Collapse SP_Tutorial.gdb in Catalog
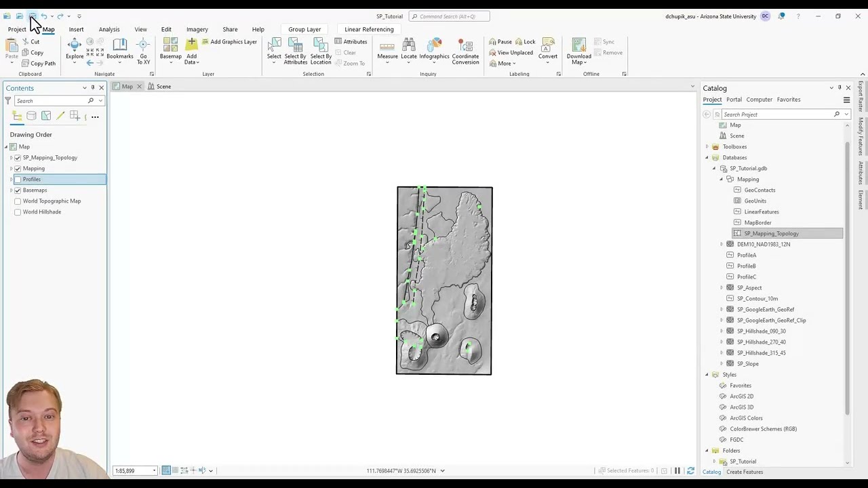The image size is (868, 488). 714,169
